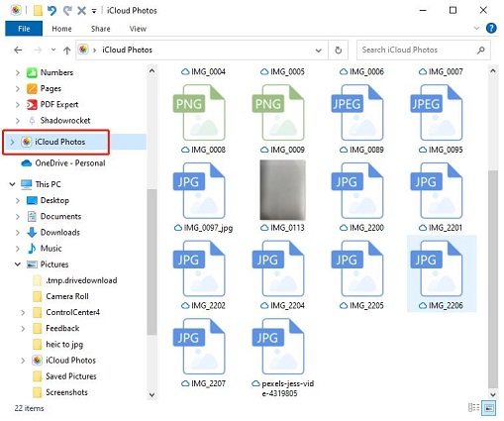This screenshot has width=504, height=421.
Task: Expand the Numbers tree node
Action: 18,72
